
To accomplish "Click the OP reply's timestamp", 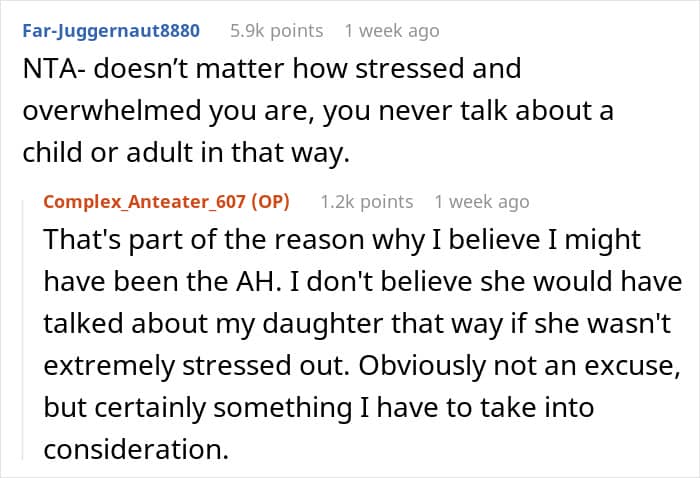I will coord(481,201).
